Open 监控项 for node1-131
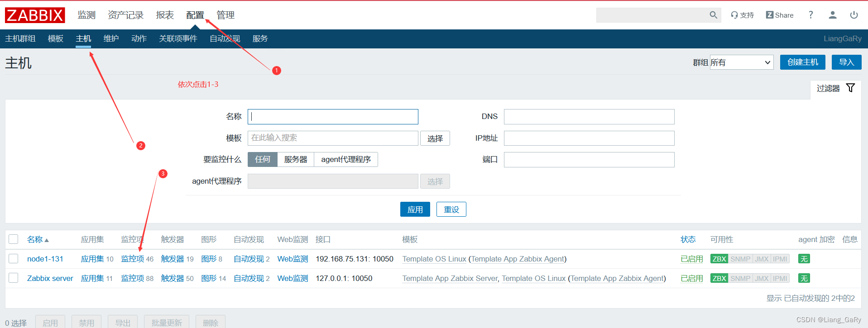The image size is (868, 328). (132, 259)
